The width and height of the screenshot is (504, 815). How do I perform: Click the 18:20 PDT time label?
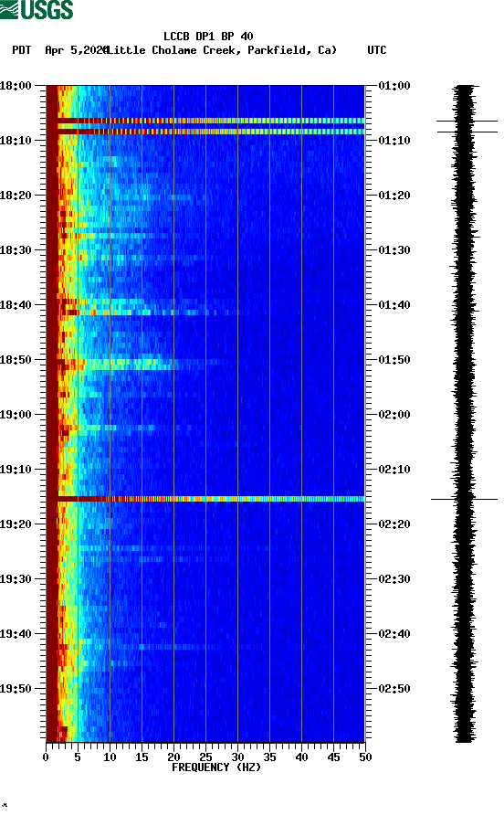point(16,195)
